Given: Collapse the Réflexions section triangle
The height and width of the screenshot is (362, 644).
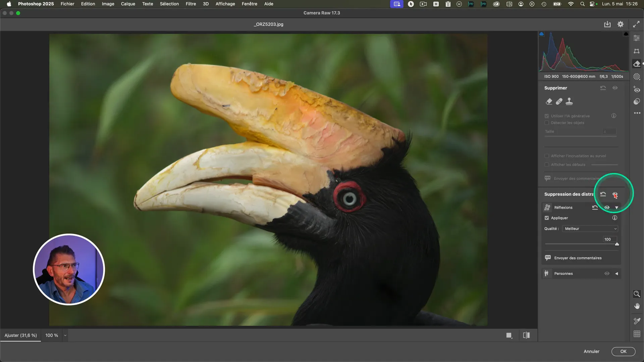Looking at the screenshot, I should tap(616, 207).
